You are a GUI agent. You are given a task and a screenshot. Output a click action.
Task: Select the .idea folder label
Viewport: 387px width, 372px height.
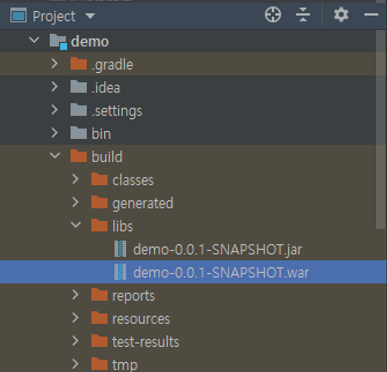(106, 88)
